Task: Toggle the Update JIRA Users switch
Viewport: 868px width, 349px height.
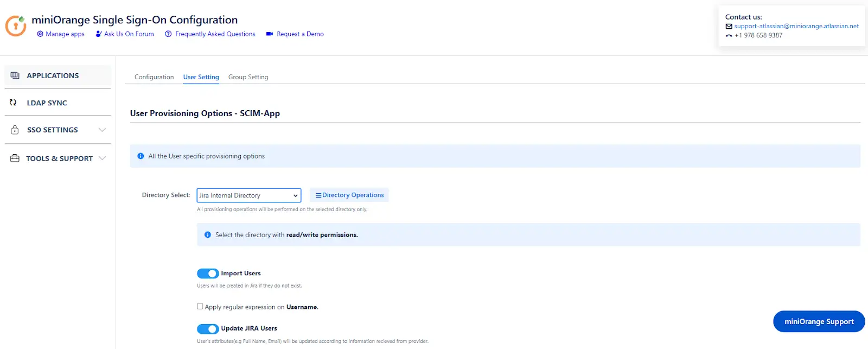Action: coord(208,329)
